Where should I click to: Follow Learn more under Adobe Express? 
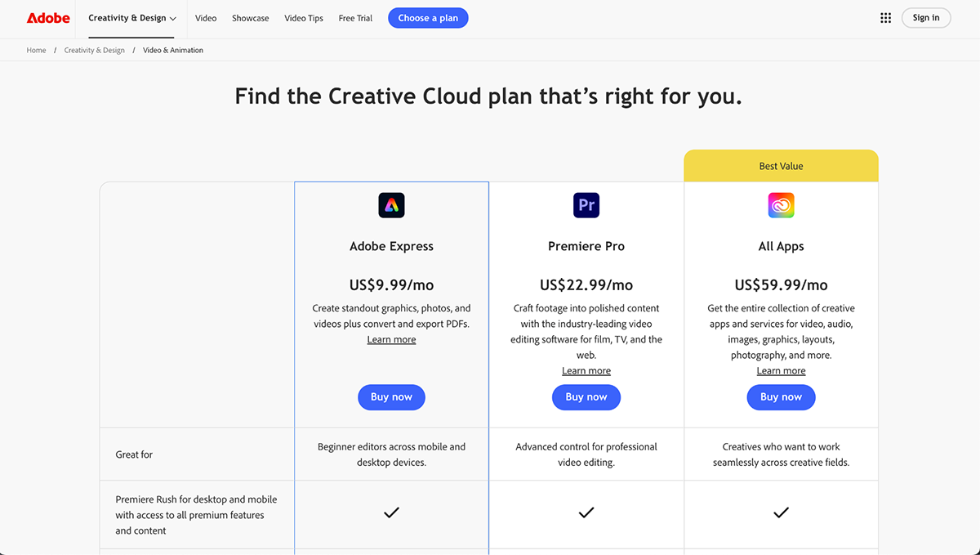pyautogui.click(x=391, y=340)
